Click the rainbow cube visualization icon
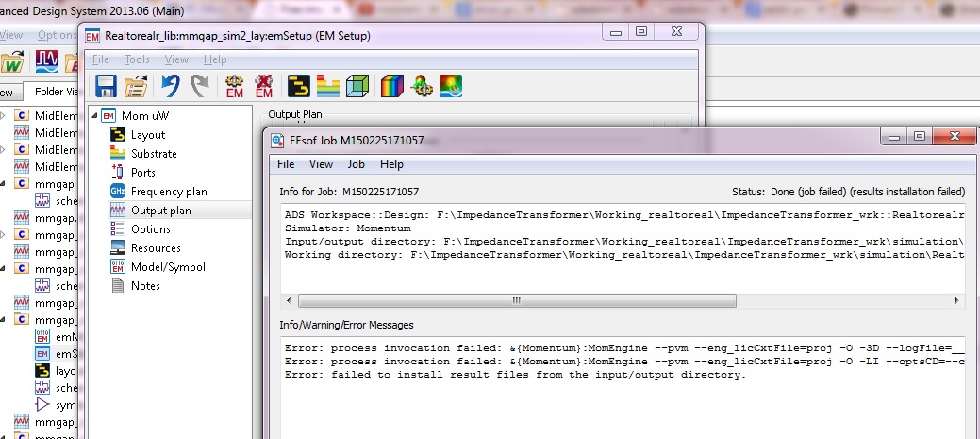 click(x=392, y=86)
